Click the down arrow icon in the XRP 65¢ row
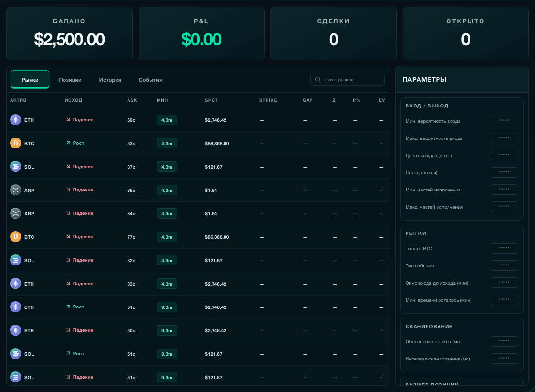 [68, 190]
